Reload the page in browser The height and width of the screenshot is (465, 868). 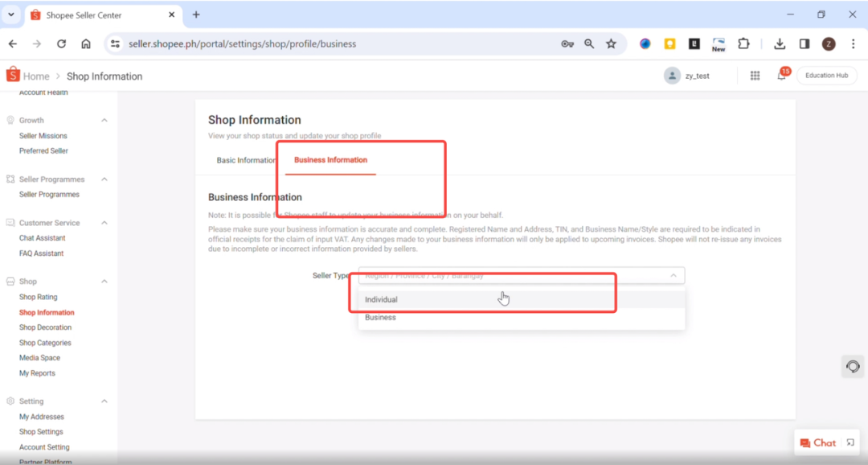(x=61, y=44)
